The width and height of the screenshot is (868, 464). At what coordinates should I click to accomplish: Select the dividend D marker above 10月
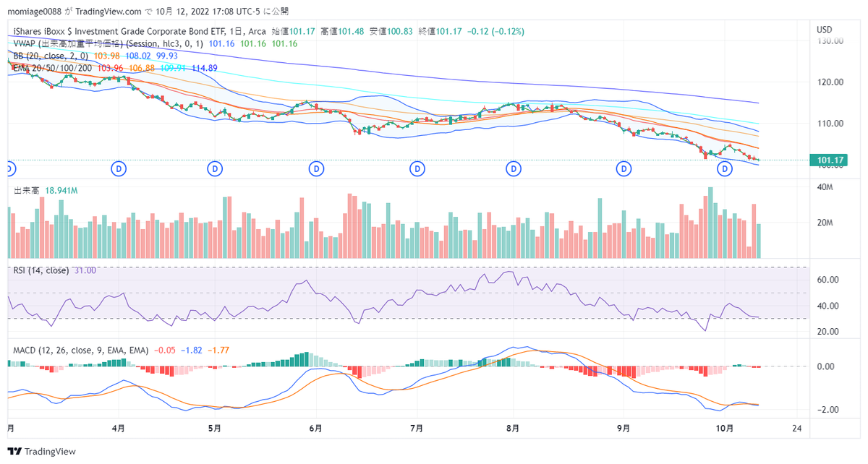(724, 168)
